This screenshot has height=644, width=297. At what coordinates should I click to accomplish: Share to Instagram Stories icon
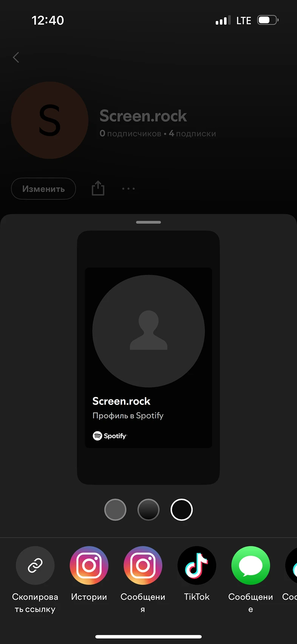(89, 565)
